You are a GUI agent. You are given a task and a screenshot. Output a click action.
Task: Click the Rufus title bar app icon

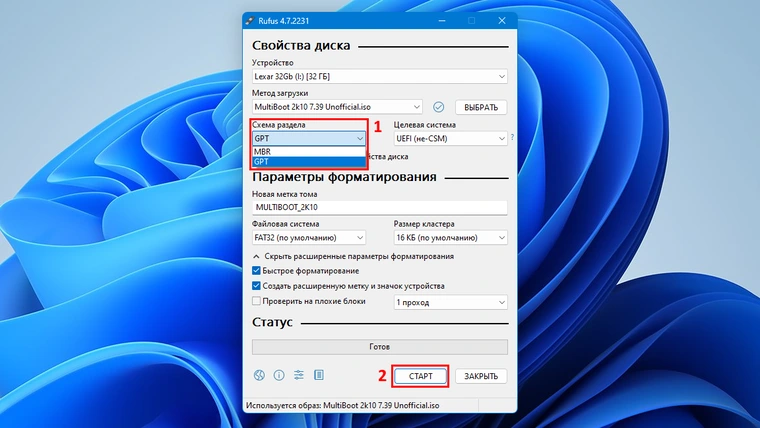tap(250, 20)
